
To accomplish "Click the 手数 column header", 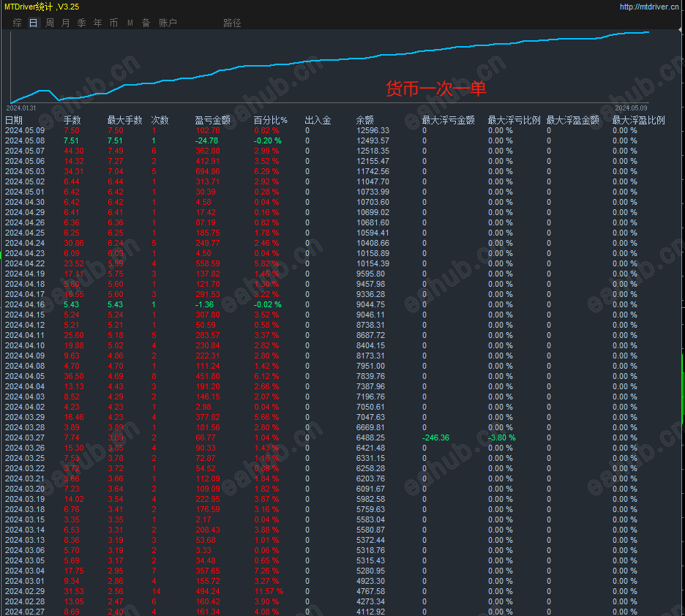I will coord(72,120).
